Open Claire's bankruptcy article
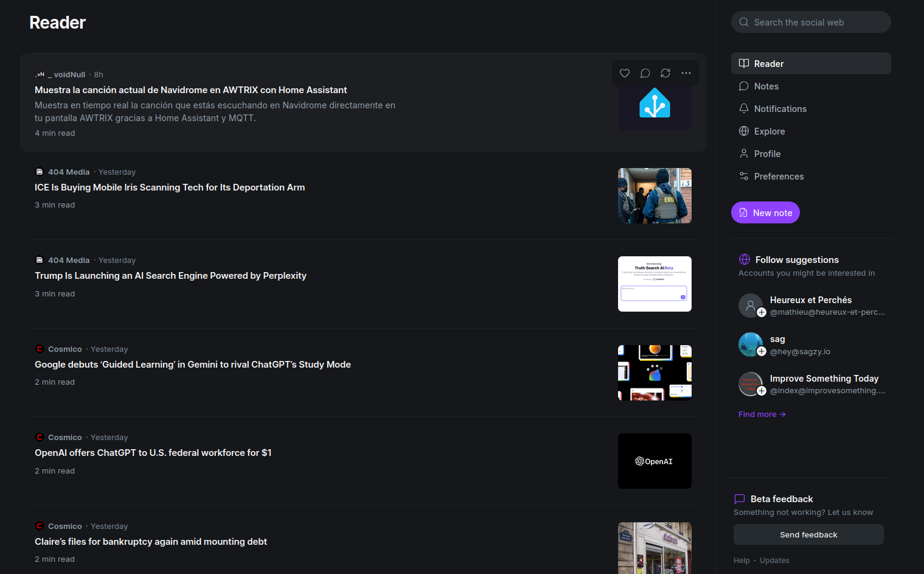 click(151, 541)
